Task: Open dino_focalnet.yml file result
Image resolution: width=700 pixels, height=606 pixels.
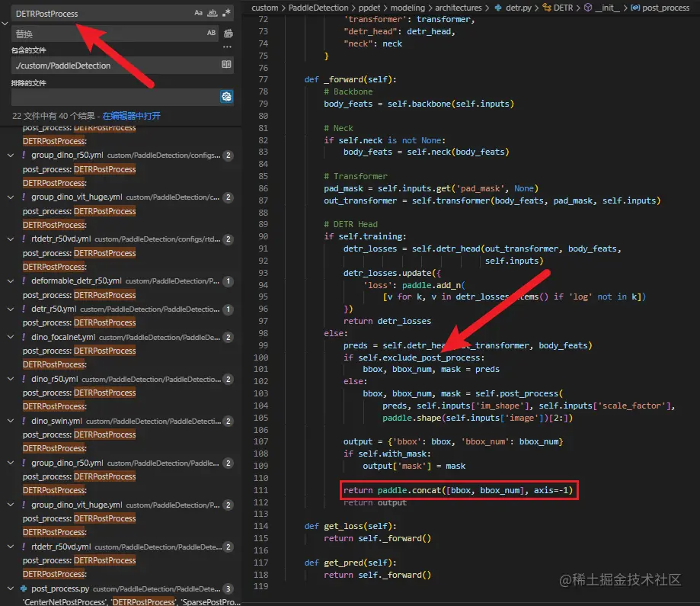Action: point(63,337)
